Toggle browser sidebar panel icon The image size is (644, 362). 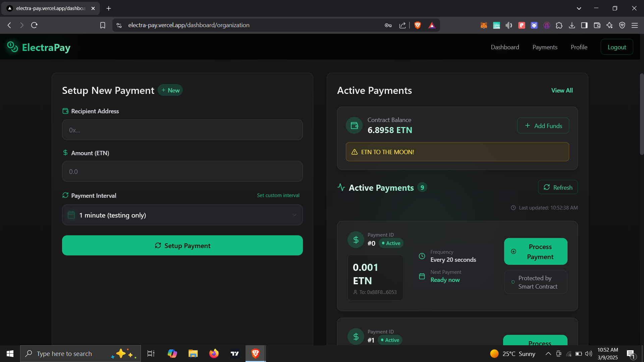(584, 25)
